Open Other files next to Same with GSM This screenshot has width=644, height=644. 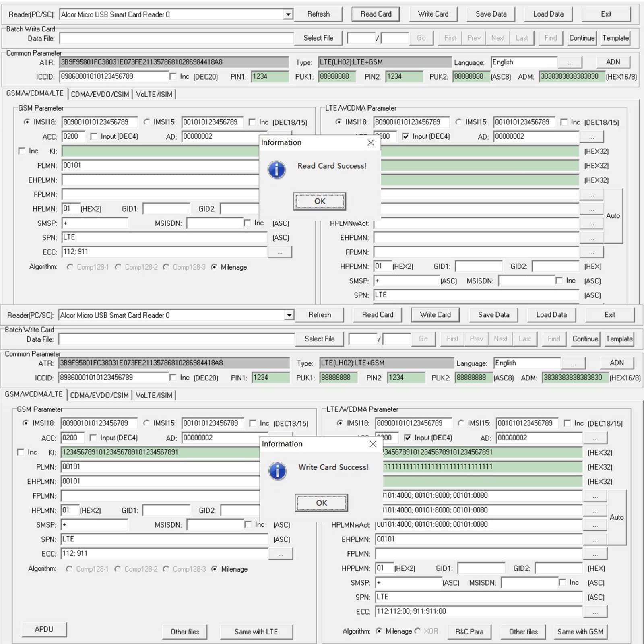(x=523, y=632)
